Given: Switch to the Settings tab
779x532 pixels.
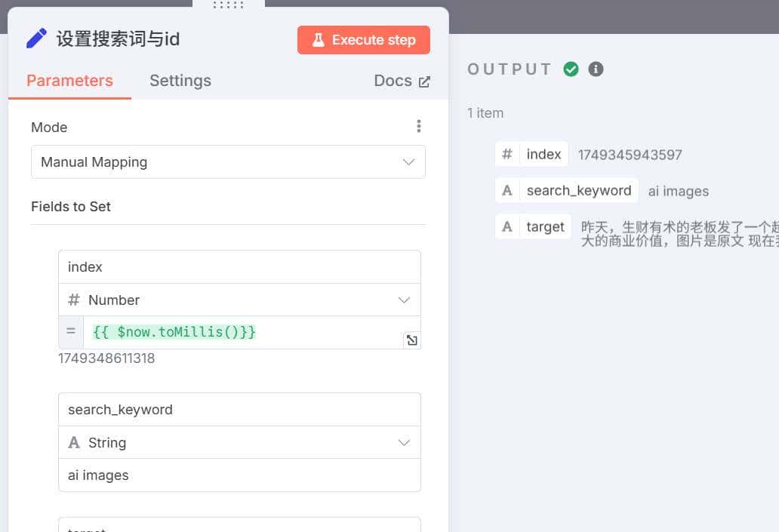Looking at the screenshot, I should point(180,80).
